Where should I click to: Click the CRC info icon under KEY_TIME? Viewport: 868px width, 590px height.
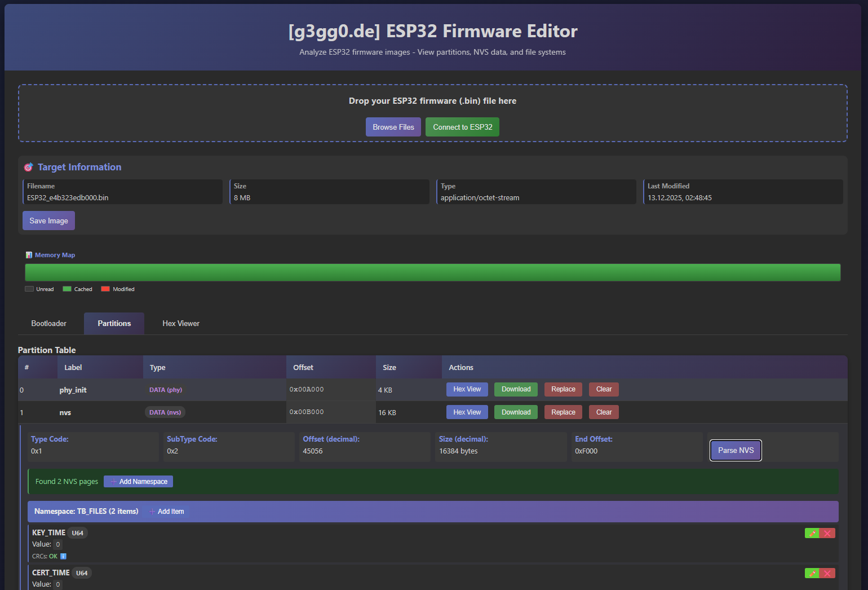(63, 556)
